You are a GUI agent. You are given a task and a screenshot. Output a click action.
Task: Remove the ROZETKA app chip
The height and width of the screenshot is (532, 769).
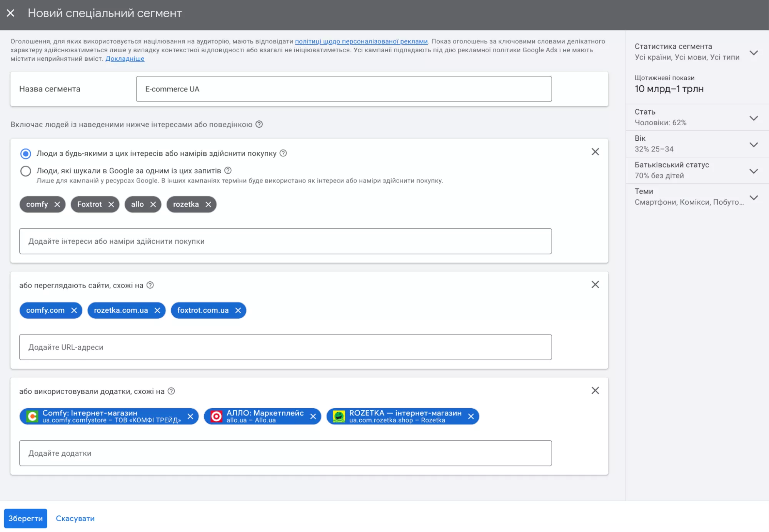471,416
